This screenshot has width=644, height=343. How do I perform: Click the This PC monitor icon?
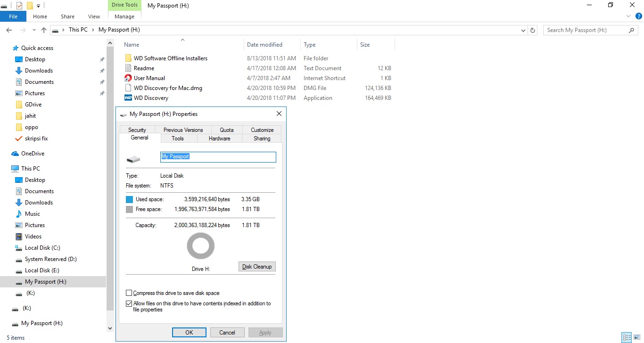click(16, 169)
